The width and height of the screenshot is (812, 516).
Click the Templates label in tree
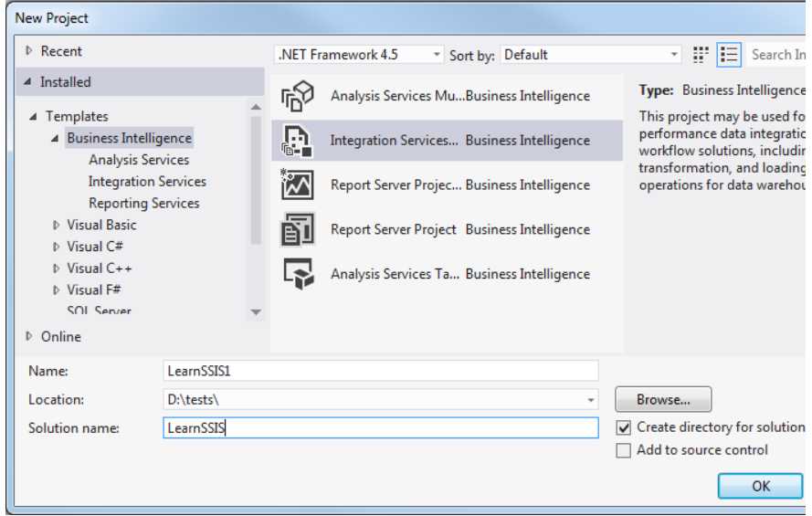pos(77,117)
